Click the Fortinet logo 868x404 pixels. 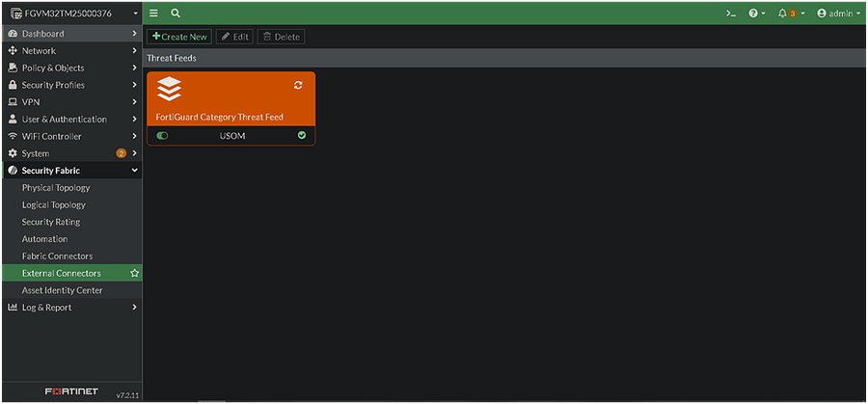pos(70,391)
